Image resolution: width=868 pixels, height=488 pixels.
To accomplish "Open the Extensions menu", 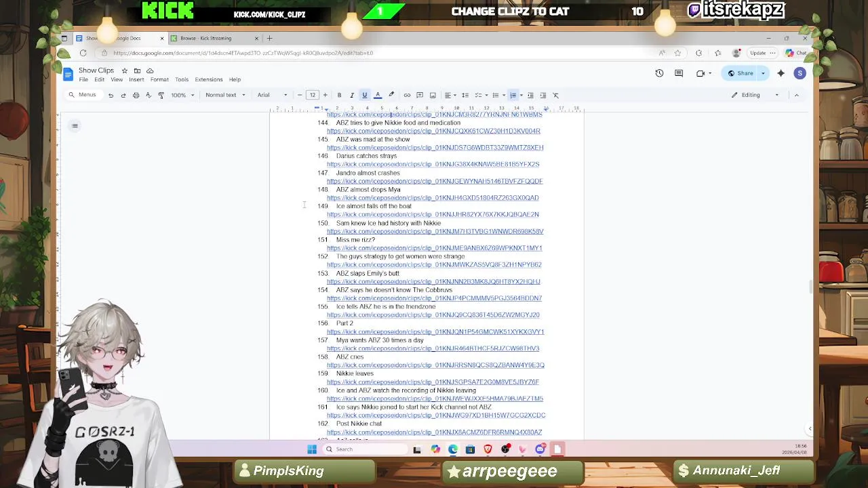I will click(209, 80).
